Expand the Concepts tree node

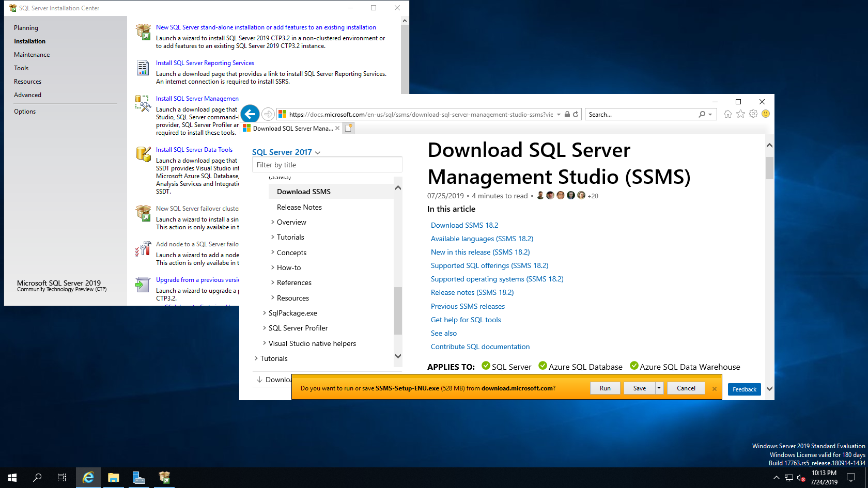(x=273, y=253)
